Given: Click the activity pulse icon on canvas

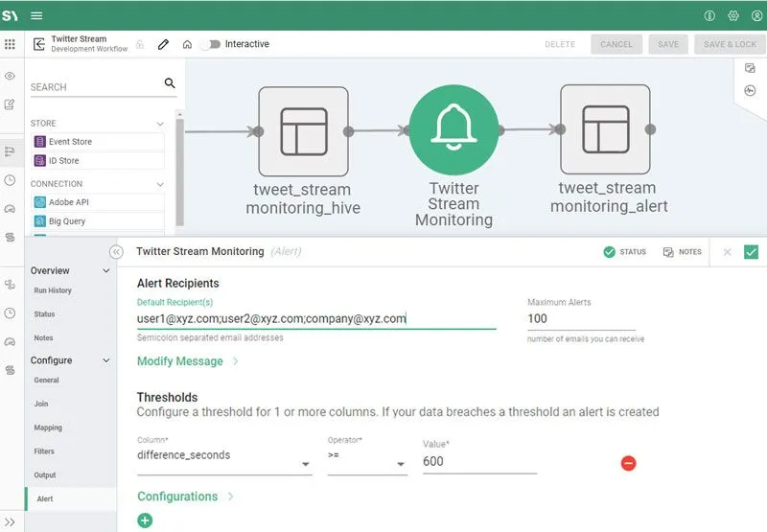Looking at the screenshot, I should coord(750,91).
